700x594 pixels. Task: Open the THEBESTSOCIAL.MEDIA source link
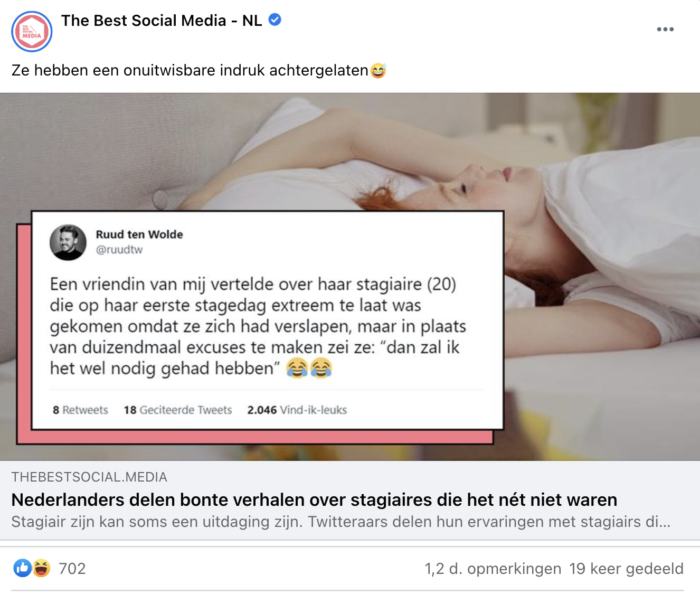[89, 477]
